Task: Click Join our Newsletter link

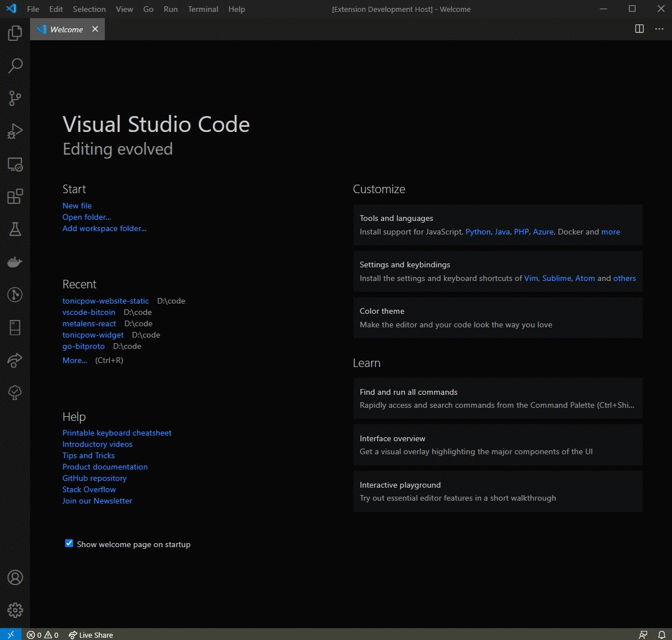Action: click(97, 501)
